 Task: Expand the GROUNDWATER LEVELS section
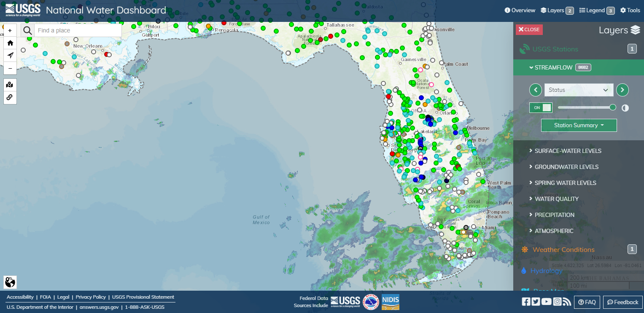click(x=566, y=167)
